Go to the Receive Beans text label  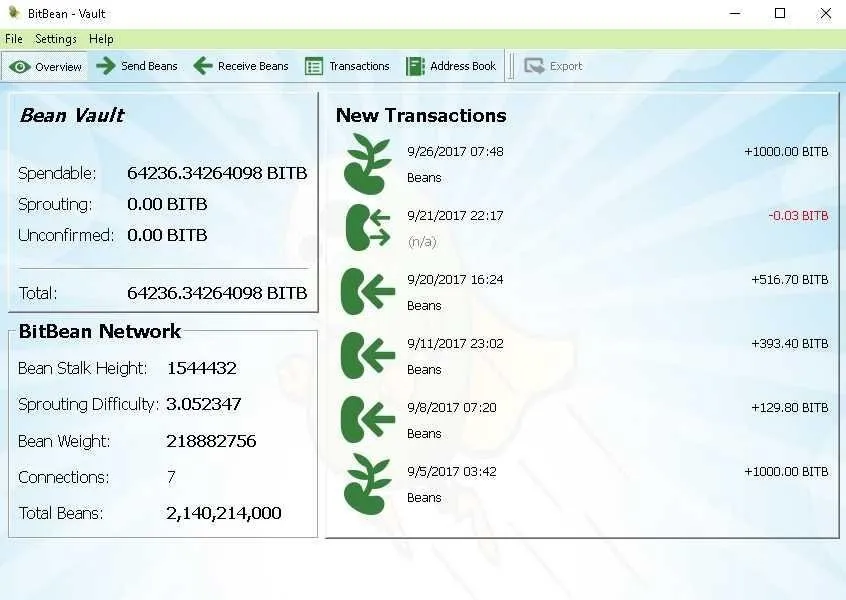click(253, 66)
